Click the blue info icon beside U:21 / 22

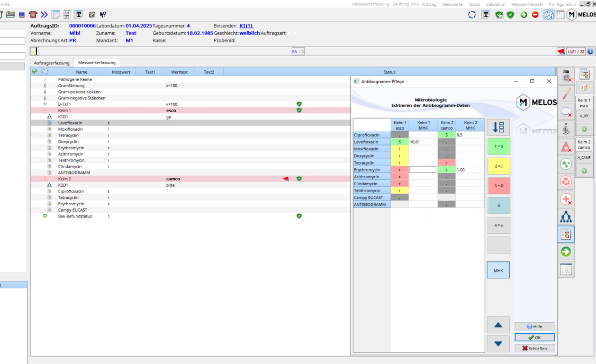click(x=590, y=51)
